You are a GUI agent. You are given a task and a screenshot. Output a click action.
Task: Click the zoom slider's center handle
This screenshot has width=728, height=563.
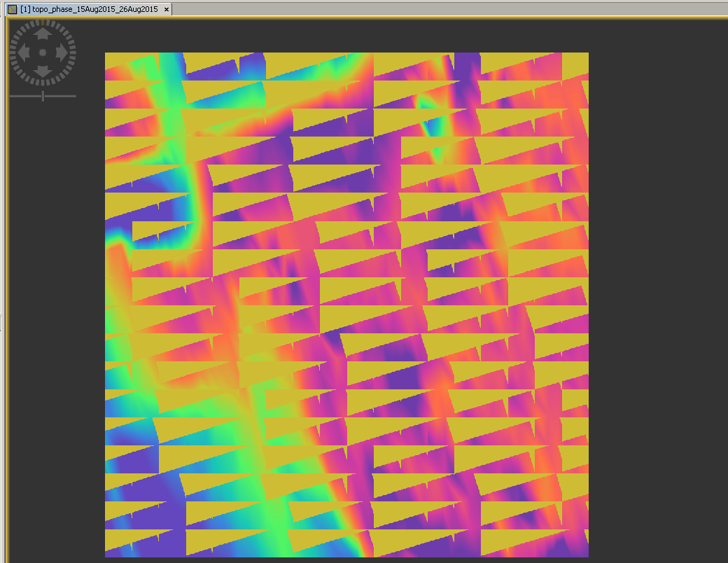(43, 97)
